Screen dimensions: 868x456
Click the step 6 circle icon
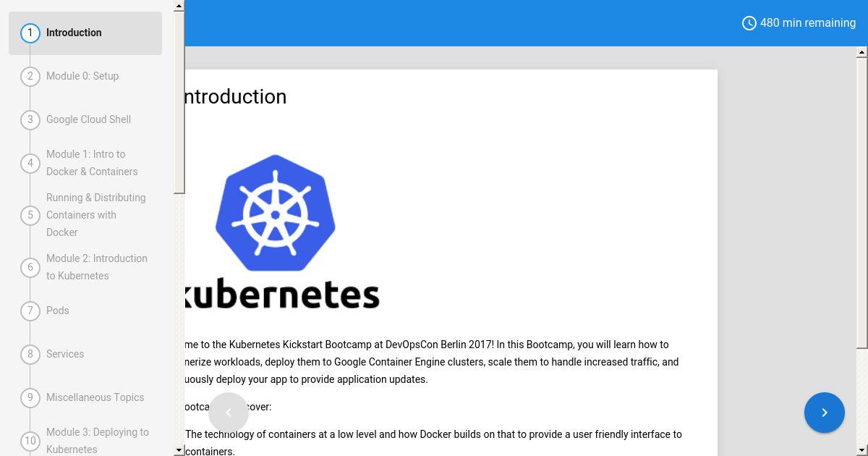pyautogui.click(x=30, y=267)
